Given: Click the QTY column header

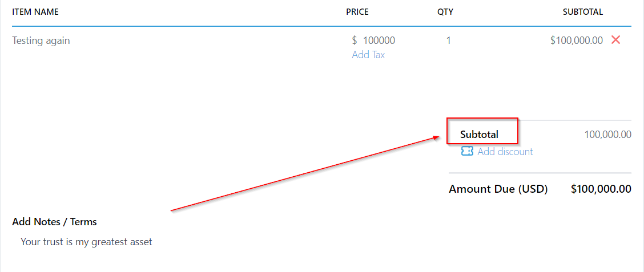Looking at the screenshot, I should [445, 11].
